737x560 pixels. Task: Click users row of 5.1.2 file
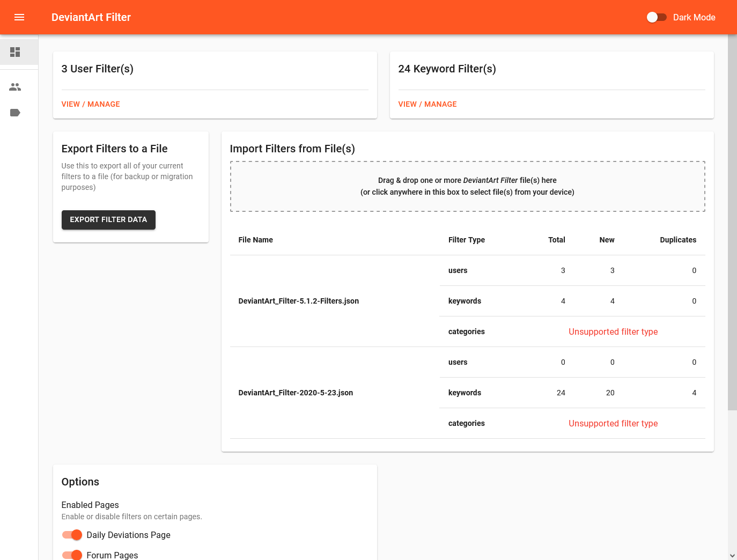pos(572,270)
